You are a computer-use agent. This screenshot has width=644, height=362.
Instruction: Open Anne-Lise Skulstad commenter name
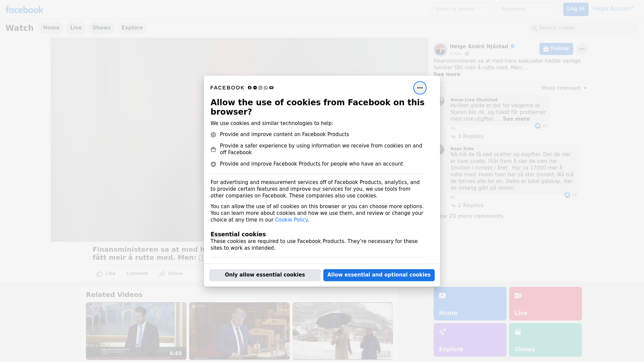(474, 100)
